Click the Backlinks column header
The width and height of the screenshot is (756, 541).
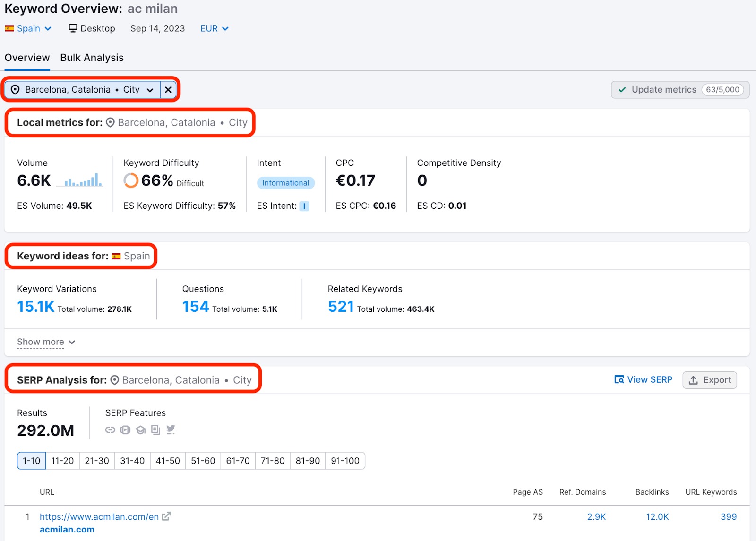coord(652,492)
